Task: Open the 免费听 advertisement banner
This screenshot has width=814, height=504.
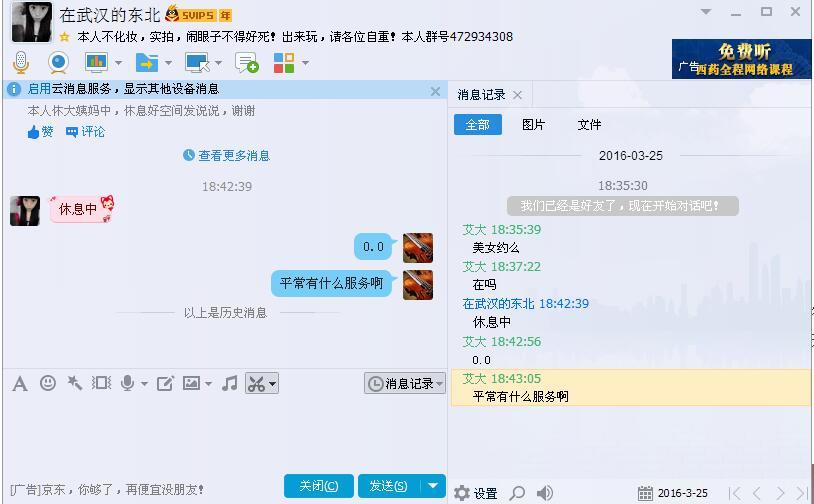Action: tap(741, 59)
